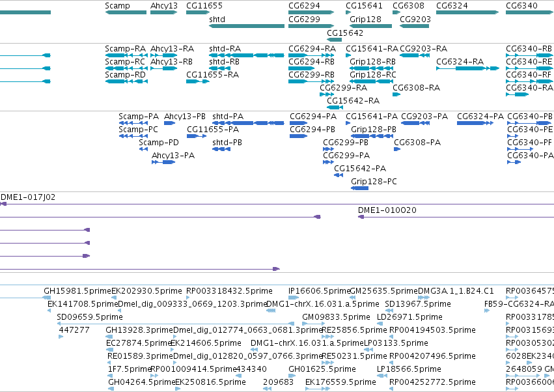
Task: Pick EST LP18566.5prime
Action: [409, 369]
